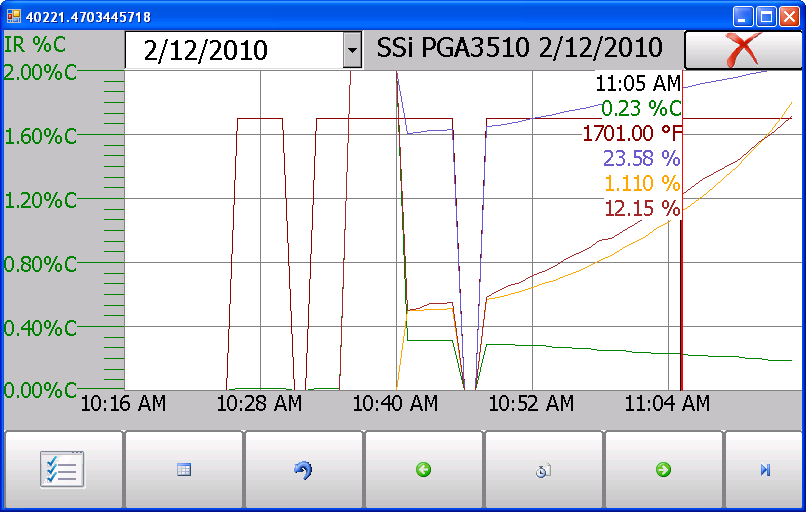Click the 10:40 AM time axis label

pyautogui.click(x=395, y=403)
